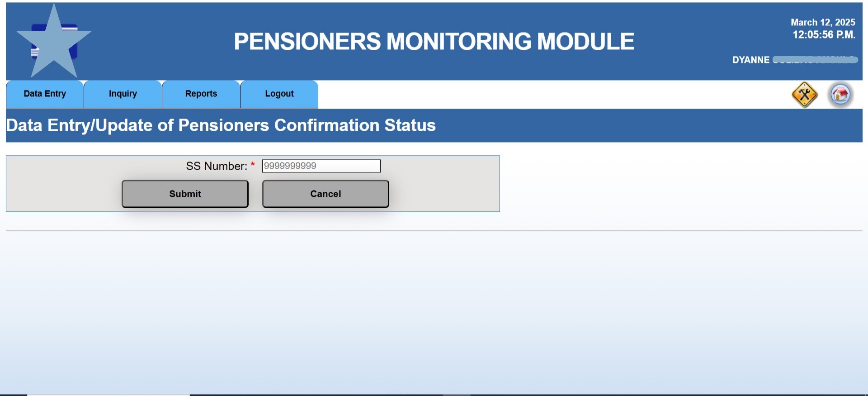
Task: Click the SS Number label
Action: click(x=217, y=166)
